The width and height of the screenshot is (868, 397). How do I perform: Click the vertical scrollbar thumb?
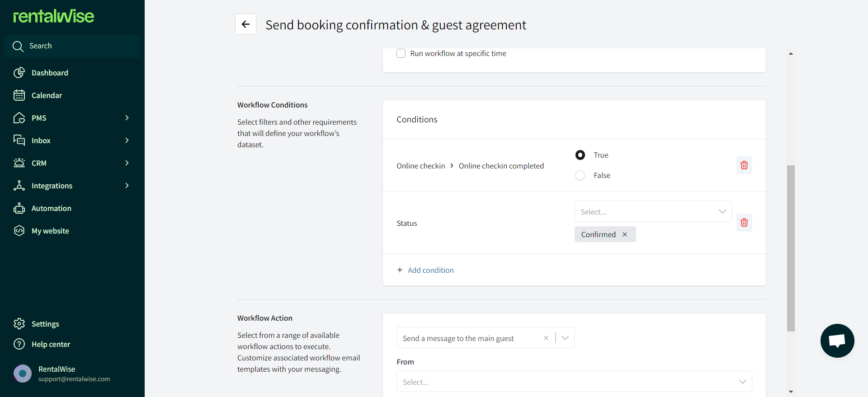[791, 248]
